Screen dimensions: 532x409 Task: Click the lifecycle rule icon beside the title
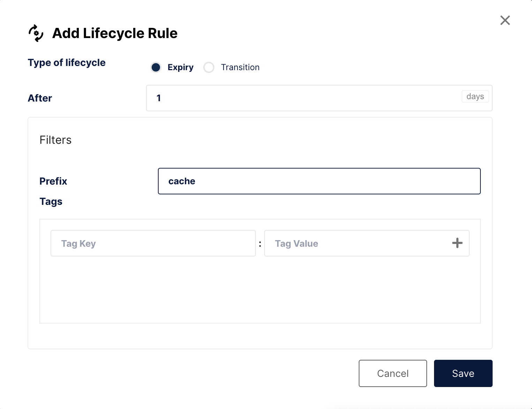click(36, 34)
